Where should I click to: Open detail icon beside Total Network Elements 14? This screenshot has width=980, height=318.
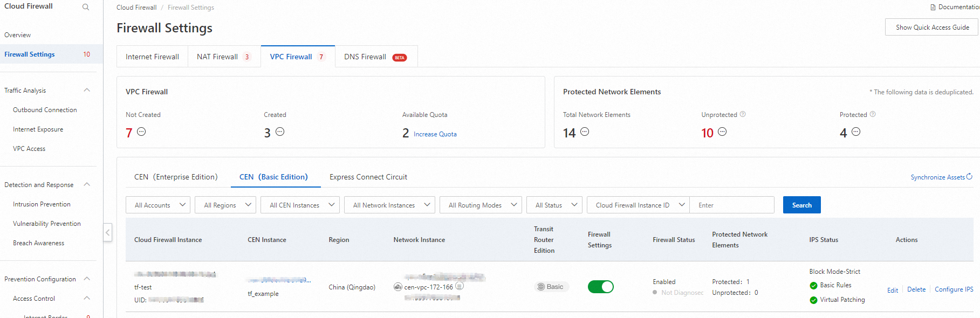(585, 132)
